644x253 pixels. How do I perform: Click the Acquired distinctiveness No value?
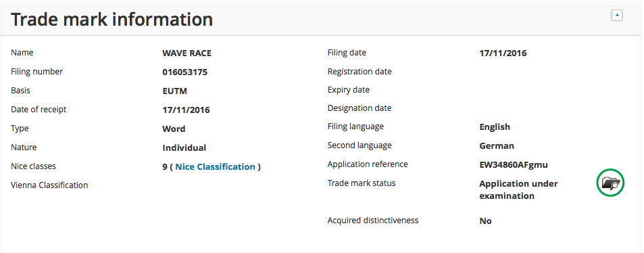[x=485, y=221]
